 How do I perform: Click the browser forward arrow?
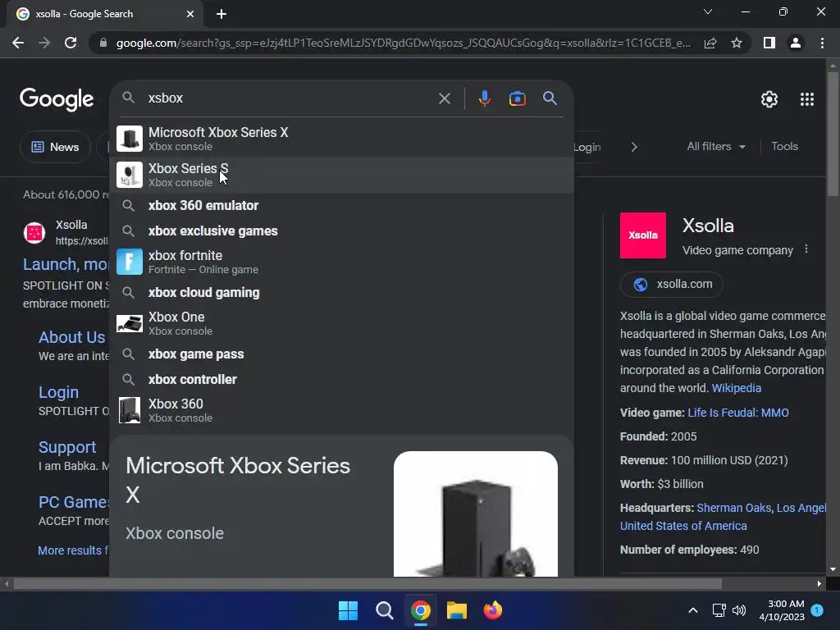pyautogui.click(x=44, y=43)
